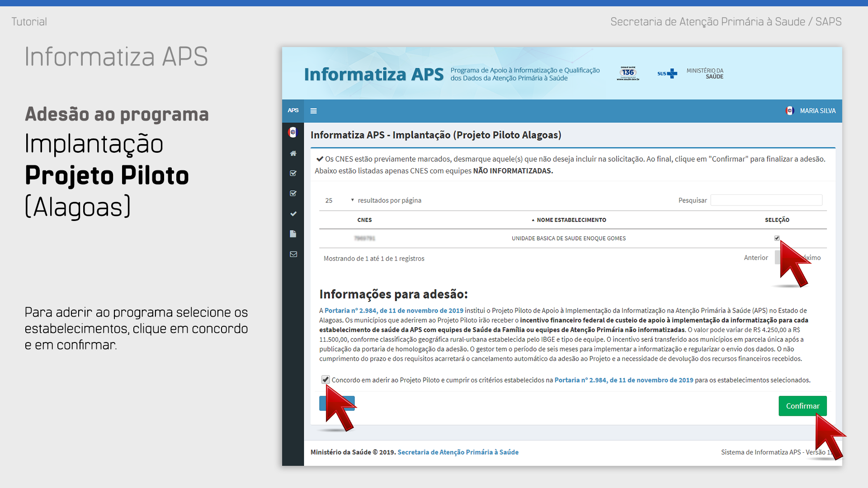868x488 pixels.
Task: Click into the Pesquisar search field
Action: point(766,200)
